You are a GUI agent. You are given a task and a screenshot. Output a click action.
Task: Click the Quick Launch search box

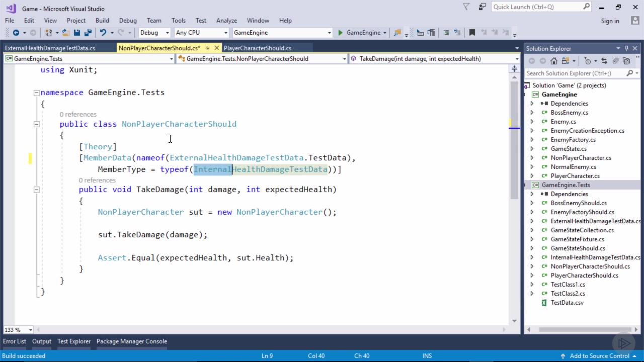537,7
